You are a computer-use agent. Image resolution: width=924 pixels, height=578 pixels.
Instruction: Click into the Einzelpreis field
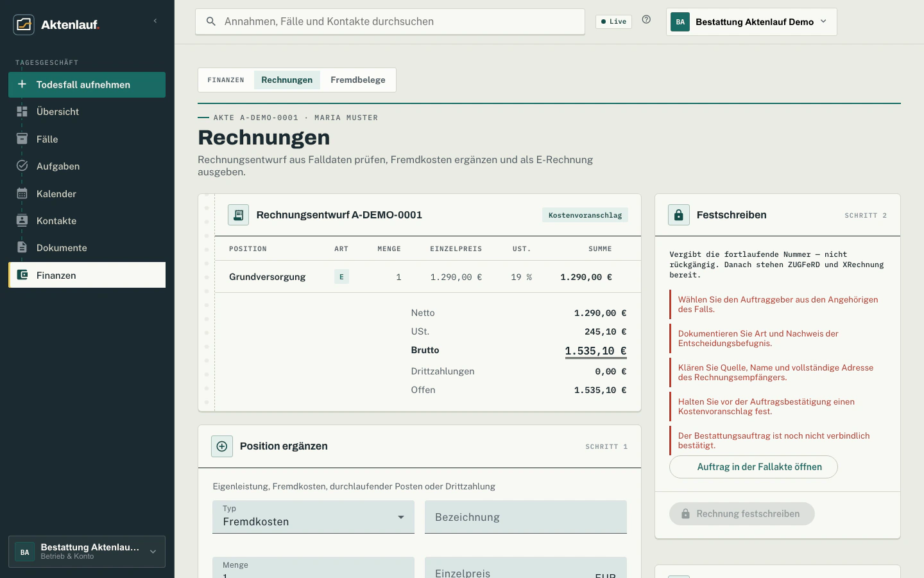pyautogui.click(x=526, y=568)
